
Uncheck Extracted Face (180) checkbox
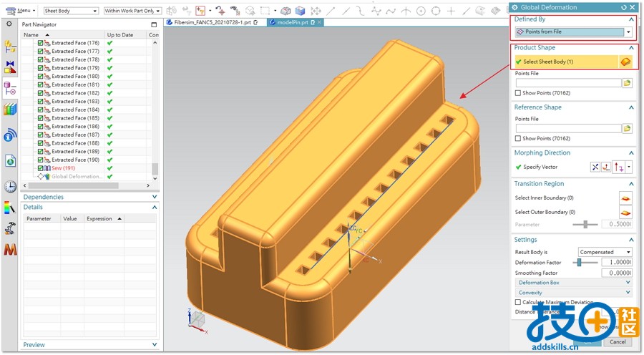point(40,76)
